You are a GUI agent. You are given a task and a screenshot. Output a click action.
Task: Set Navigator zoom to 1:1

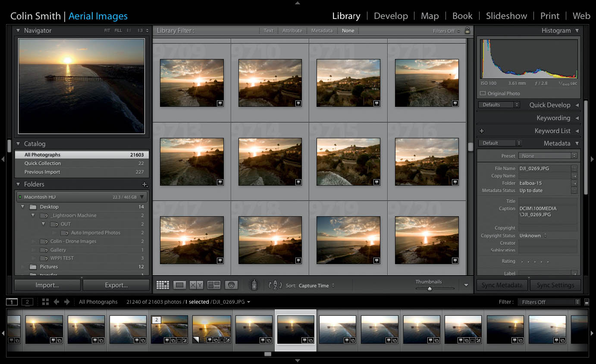(x=129, y=31)
